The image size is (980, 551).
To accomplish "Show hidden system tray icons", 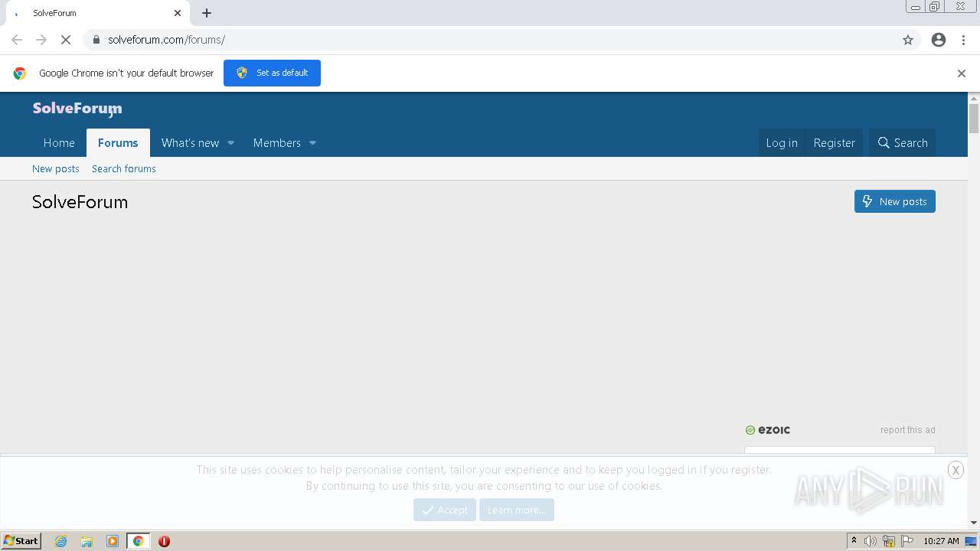I will coord(854,541).
